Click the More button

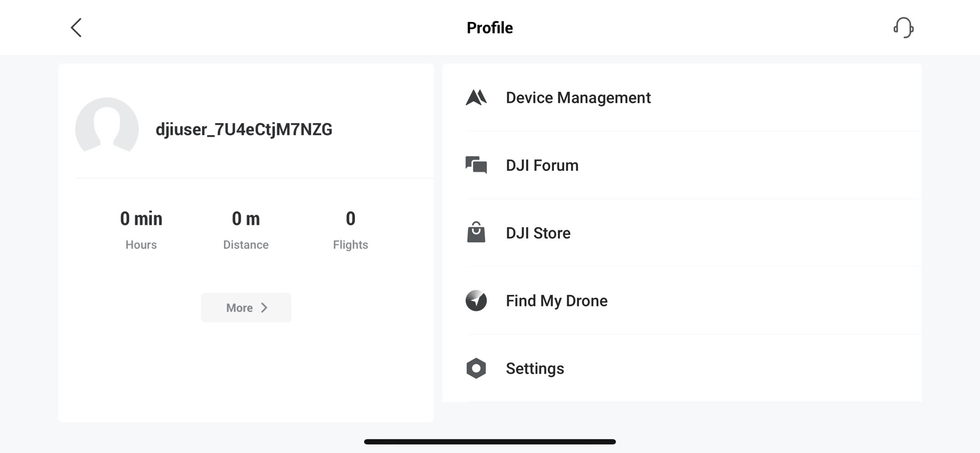[246, 307]
